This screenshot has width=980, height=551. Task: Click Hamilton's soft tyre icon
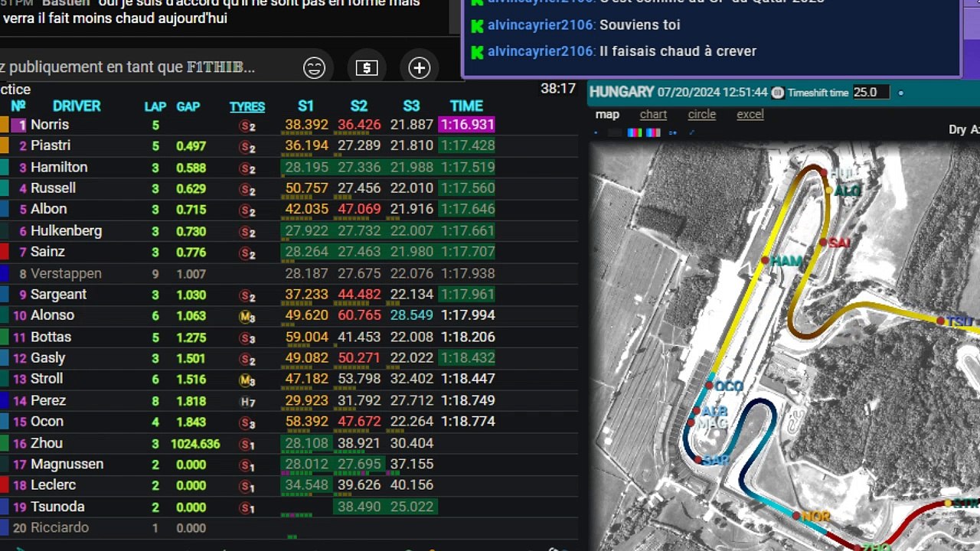(247, 168)
